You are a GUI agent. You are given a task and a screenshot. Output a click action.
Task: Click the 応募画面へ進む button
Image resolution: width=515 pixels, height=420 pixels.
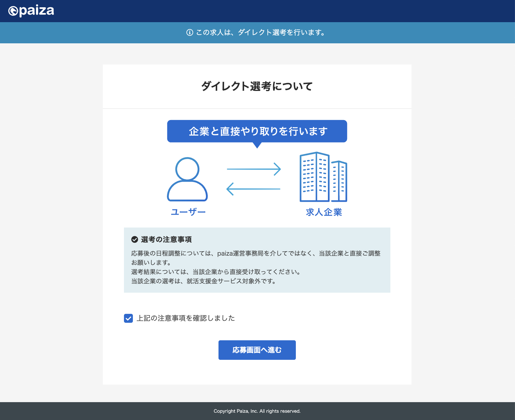[257, 350]
